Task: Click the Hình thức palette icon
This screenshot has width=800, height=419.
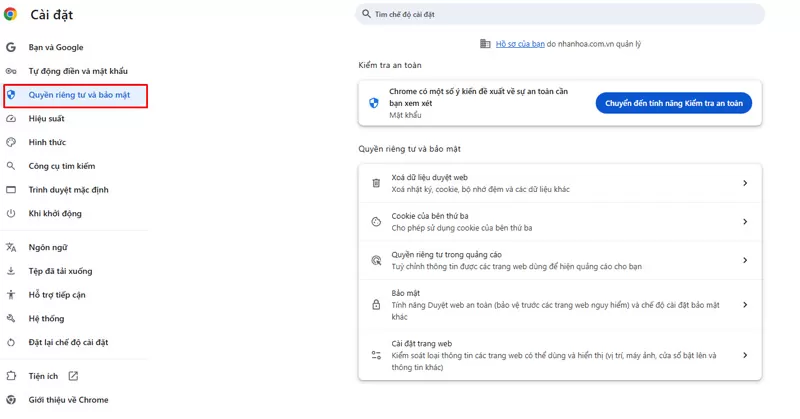Action: click(11, 143)
